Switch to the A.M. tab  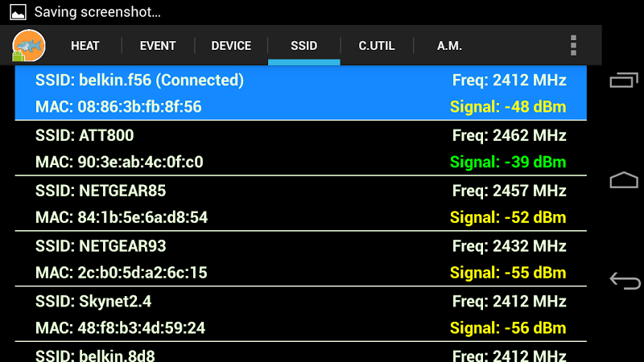449,46
